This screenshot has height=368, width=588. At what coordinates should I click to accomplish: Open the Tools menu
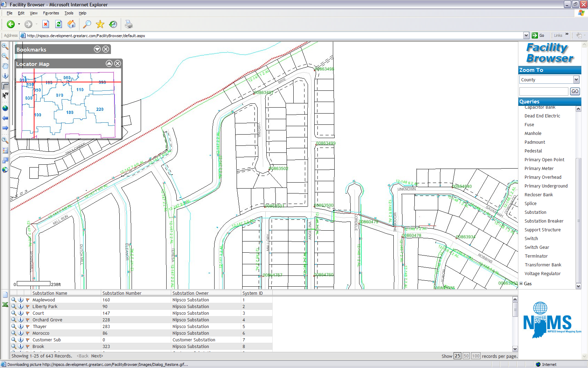pyautogui.click(x=69, y=13)
